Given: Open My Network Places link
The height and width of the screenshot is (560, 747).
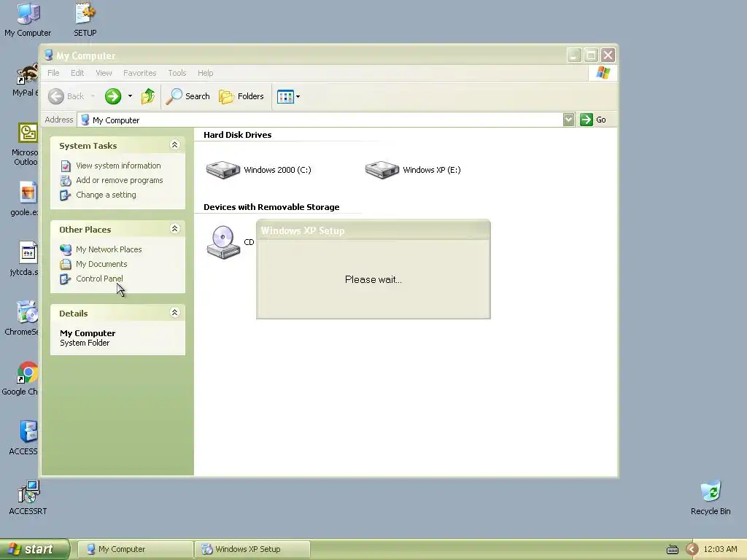Looking at the screenshot, I should [109, 249].
